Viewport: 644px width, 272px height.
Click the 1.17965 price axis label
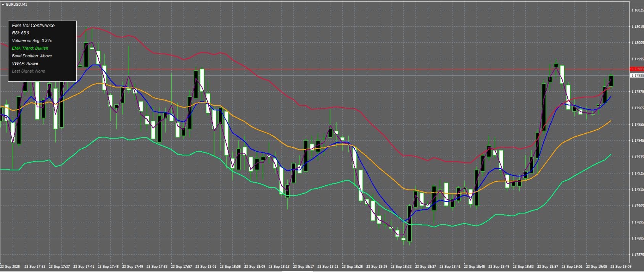click(638, 108)
